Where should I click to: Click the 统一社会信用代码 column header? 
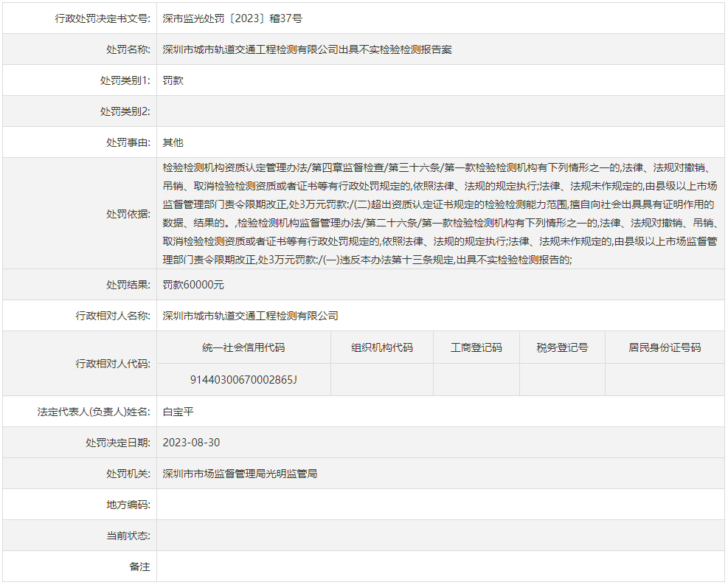243,347
